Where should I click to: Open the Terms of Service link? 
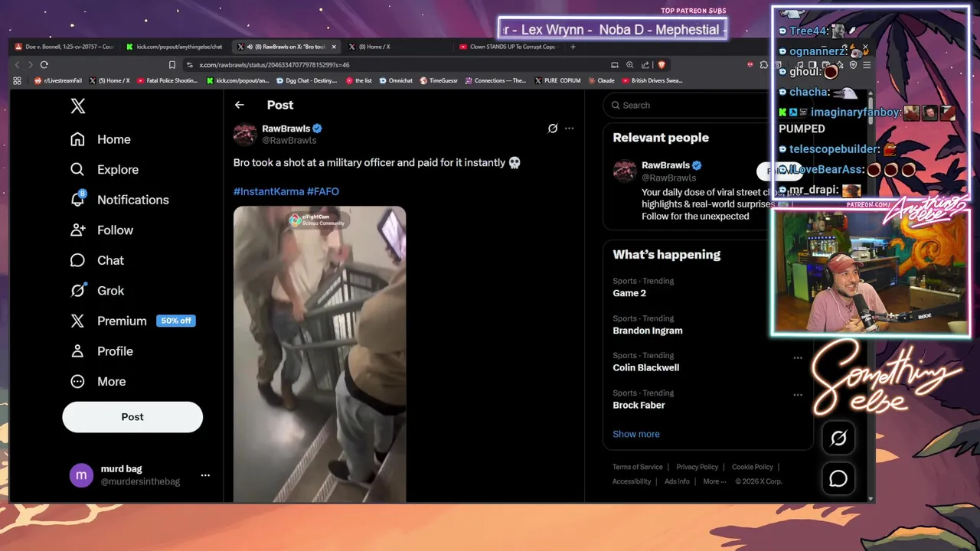[x=638, y=467]
